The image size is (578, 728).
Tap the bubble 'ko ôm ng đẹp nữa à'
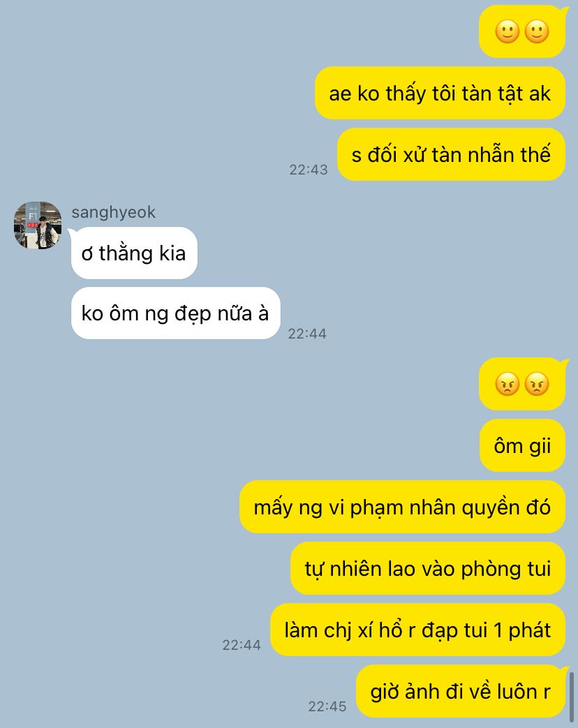click(x=175, y=313)
